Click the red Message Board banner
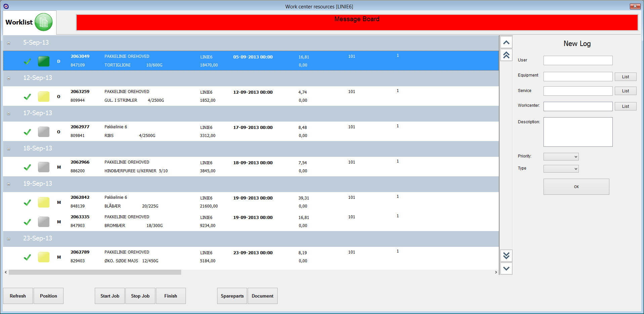This screenshot has width=644, height=314. [357, 23]
